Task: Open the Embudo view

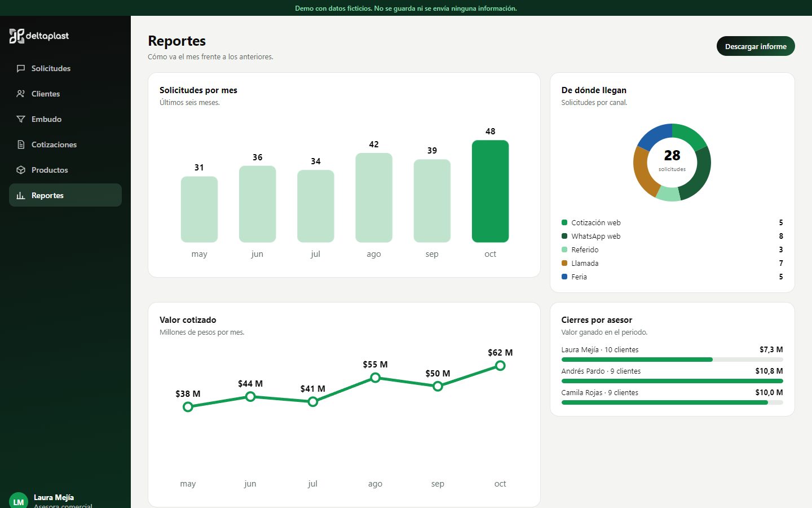Action: 65,119
